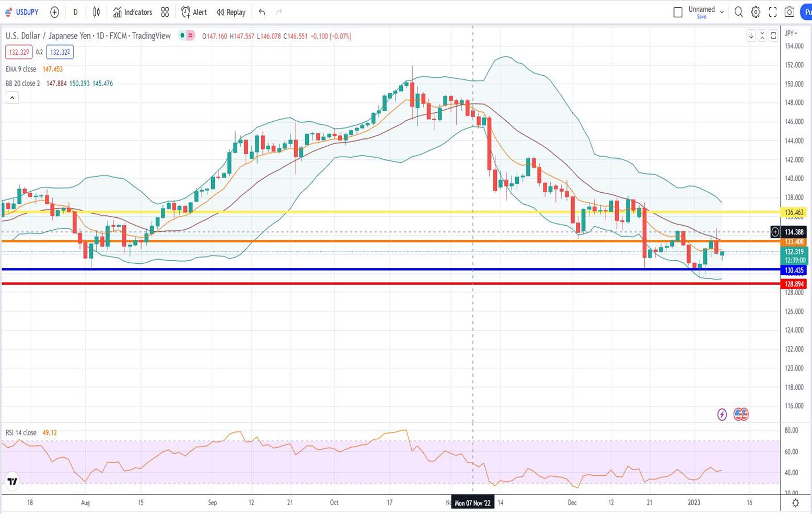Click the Replay button
The height and width of the screenshot is (514, 812).
tap(231, 12)
